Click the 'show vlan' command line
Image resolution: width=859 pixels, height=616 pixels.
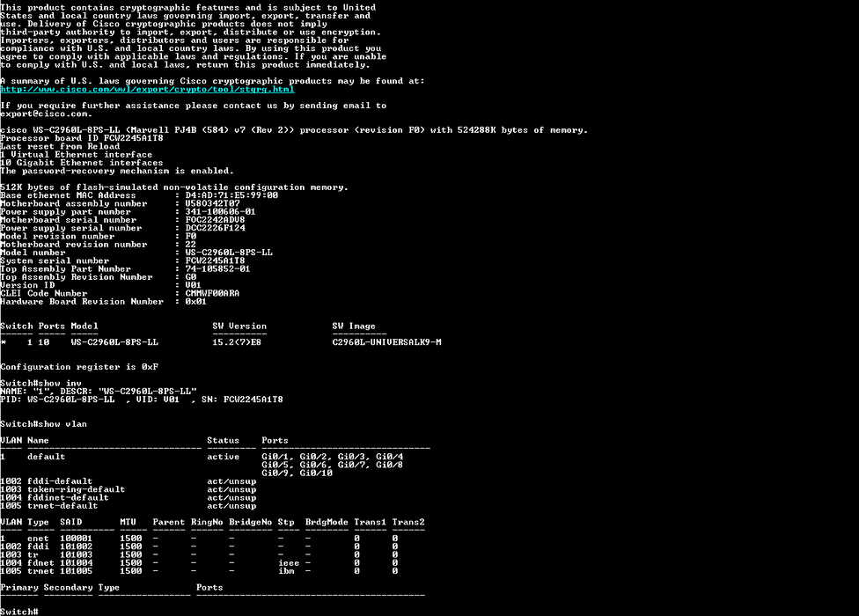click(x=44, y=423)
